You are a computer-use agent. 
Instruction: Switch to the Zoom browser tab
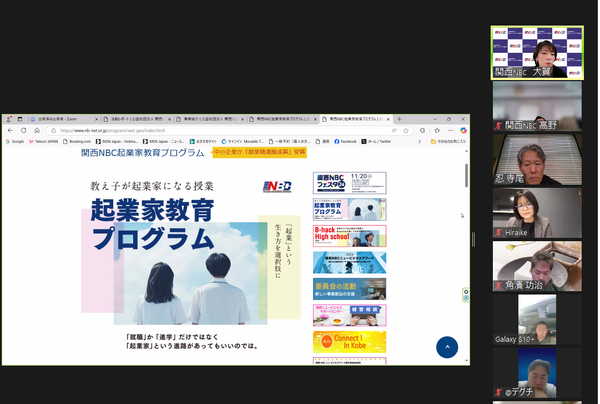(x=63, y=119)
